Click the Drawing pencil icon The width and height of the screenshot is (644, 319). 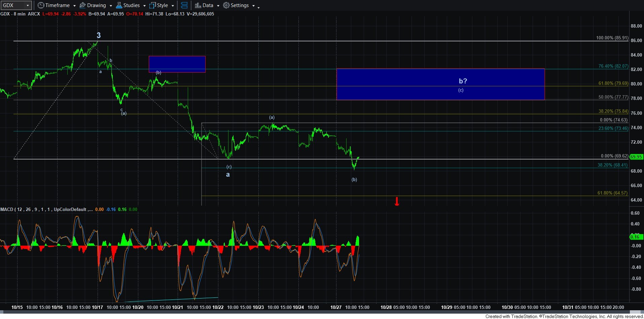[x=82, y=5]
